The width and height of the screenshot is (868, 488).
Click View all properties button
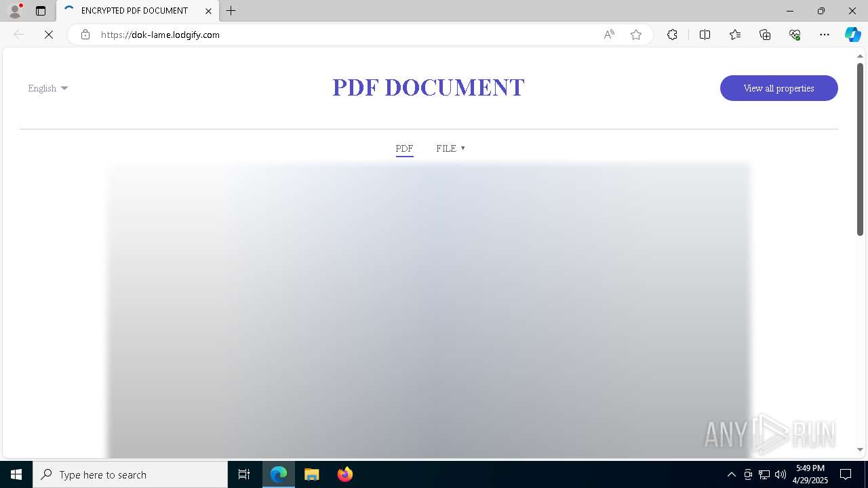[x=778, y=88]
